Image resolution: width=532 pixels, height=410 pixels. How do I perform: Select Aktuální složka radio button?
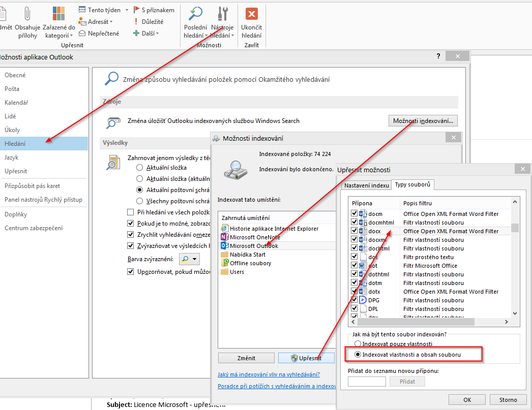click(x=139, y=167)
